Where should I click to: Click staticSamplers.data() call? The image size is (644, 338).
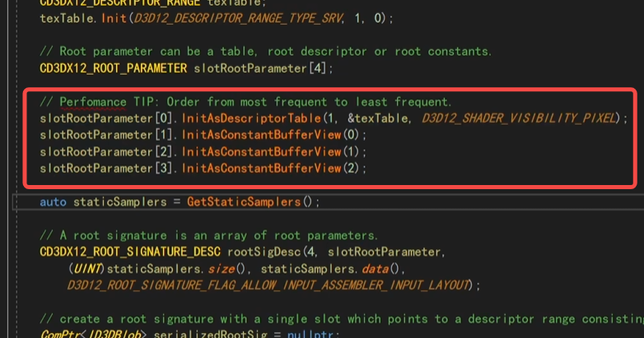click(329, 269)
